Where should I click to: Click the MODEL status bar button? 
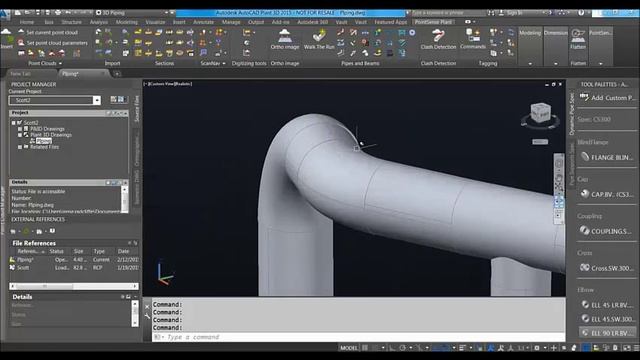349,348
